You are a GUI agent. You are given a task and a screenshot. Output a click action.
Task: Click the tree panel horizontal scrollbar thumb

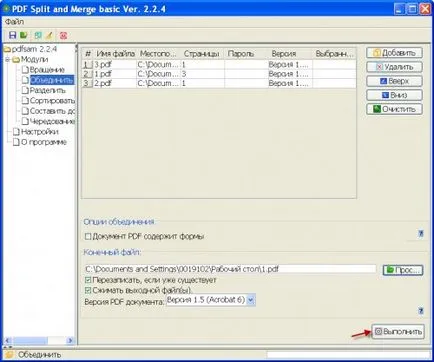(30, 340)
